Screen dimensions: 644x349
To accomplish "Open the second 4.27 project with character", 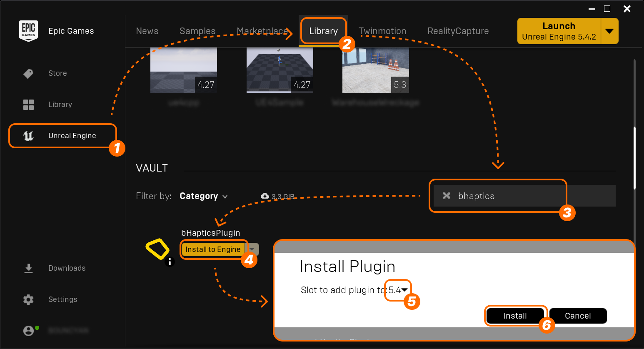I will (x=280, y=70).
